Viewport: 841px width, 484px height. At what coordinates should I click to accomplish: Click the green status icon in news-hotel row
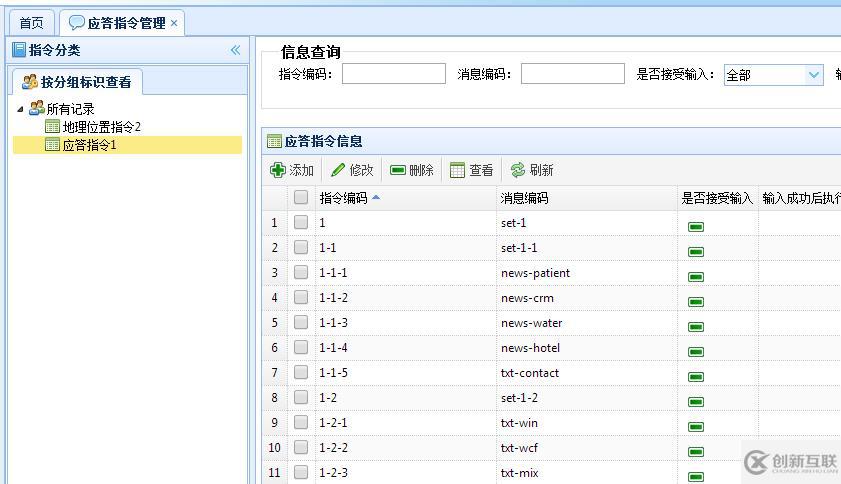pos(696,352)
